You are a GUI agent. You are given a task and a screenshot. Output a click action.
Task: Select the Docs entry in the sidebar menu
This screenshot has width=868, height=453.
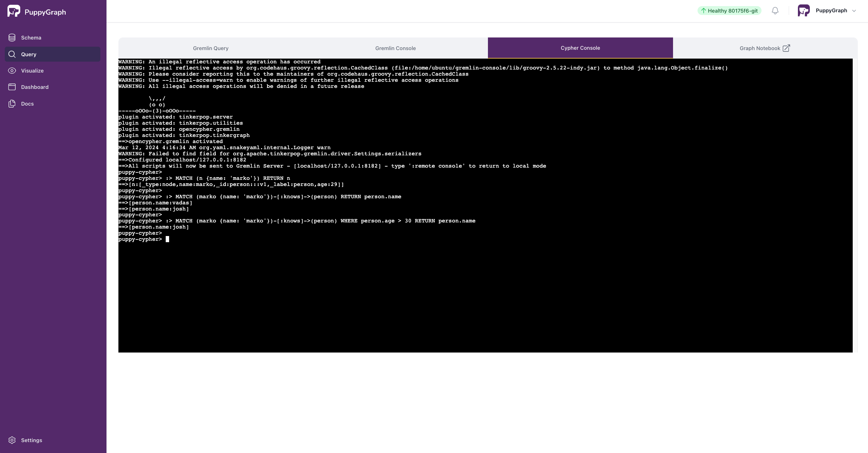click(x=27, y=104)
